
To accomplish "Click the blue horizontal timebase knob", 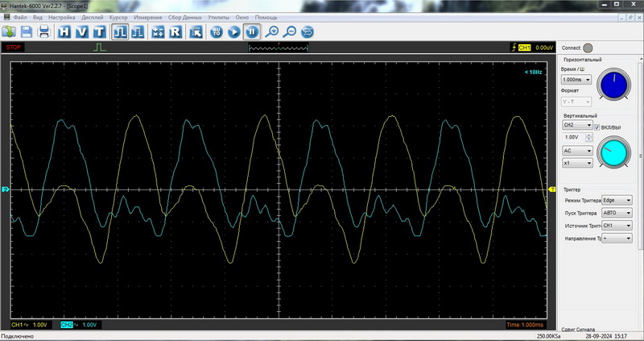I will pyautogui.click(x=613, y=85).
